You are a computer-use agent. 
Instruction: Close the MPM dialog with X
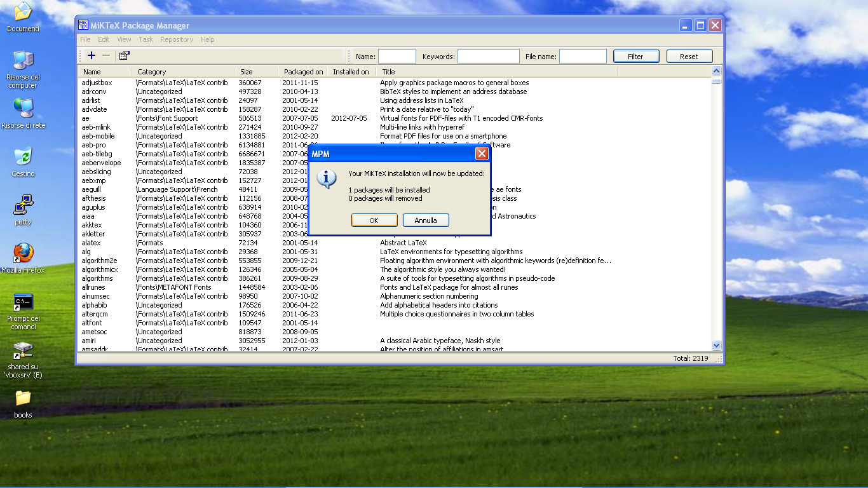coord(482,154)
